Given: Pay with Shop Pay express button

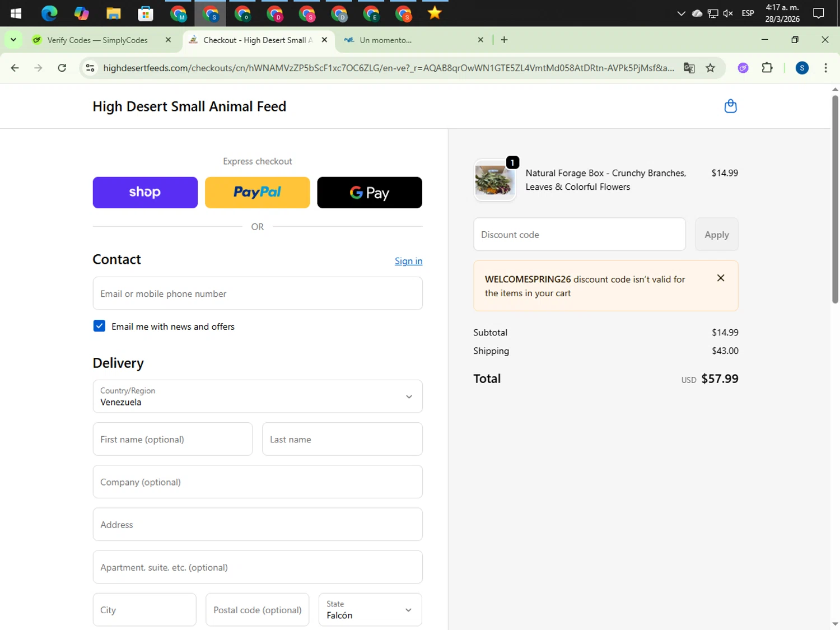Looking at the screenshot, I should click(x=145, y=193).
